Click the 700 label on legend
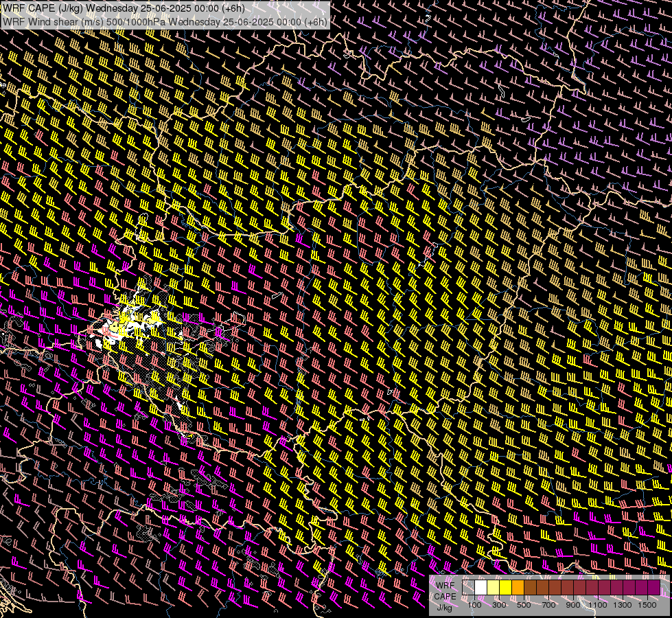The height and width of the screenshot is (618, 672). (548, 605)
